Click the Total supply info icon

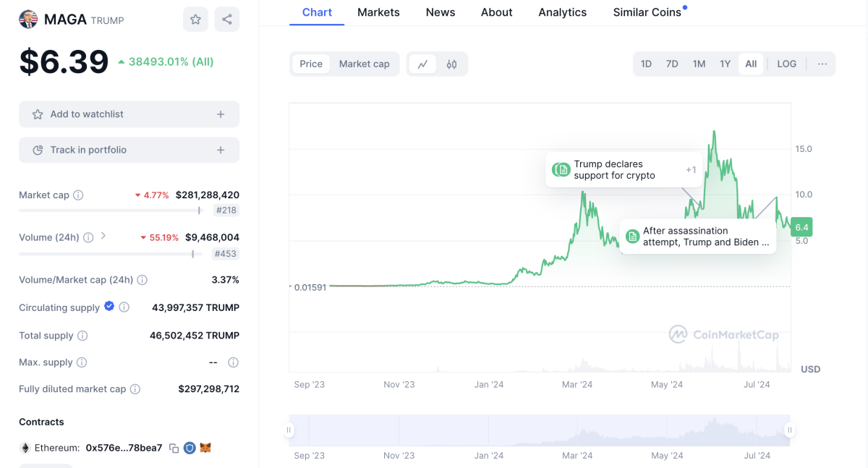82,336
